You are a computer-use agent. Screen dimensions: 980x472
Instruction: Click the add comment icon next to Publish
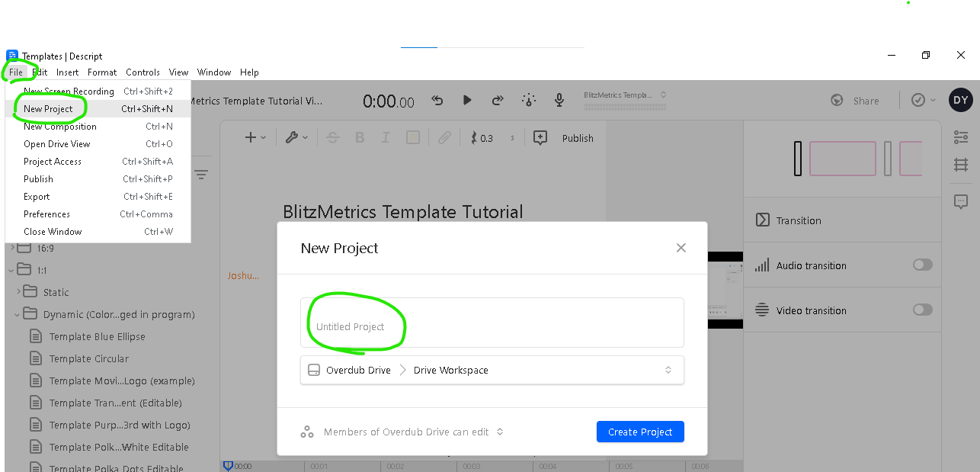540,138
